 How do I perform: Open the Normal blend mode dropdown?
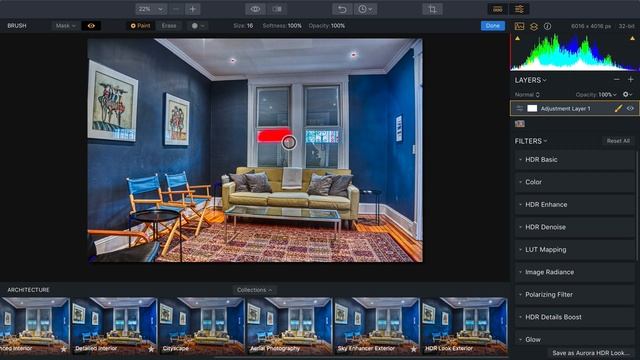tap(527, 94)
